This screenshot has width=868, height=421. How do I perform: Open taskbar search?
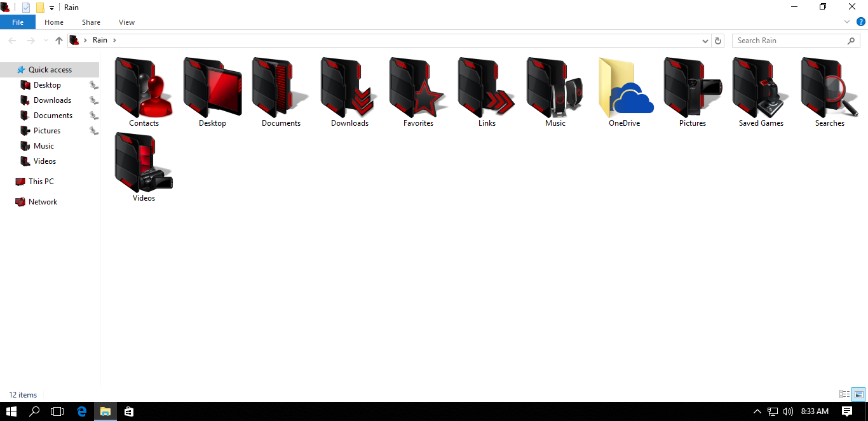point(34,411)
